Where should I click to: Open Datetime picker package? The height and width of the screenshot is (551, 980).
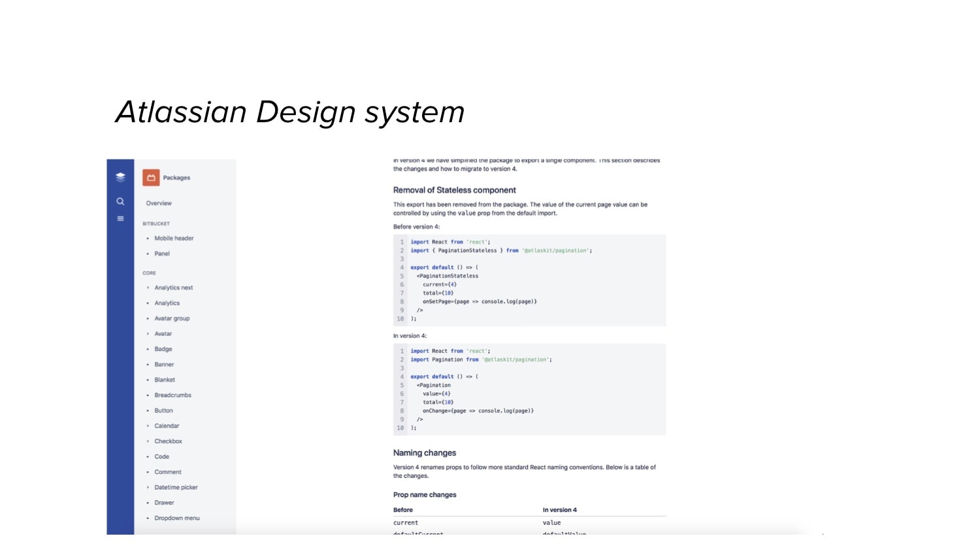point(176,488)
